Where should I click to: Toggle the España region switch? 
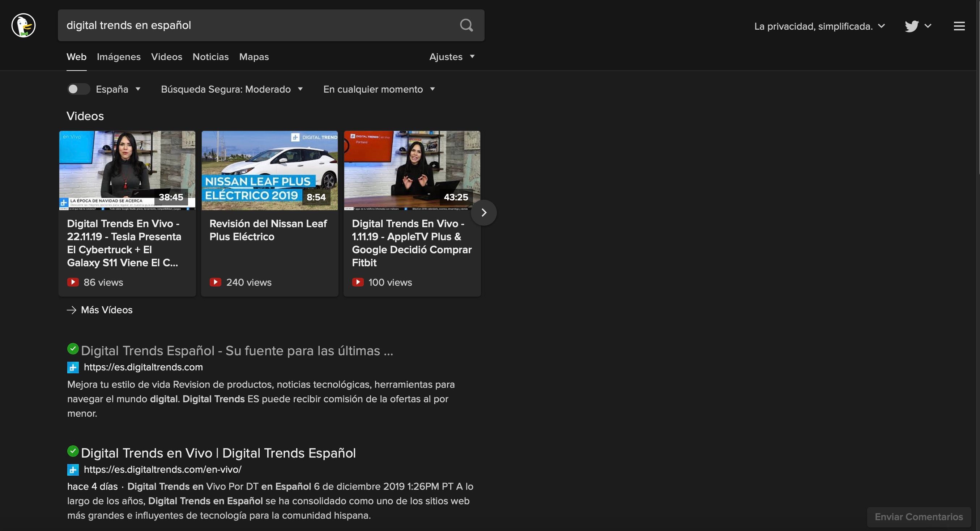(x=78, y=89)
